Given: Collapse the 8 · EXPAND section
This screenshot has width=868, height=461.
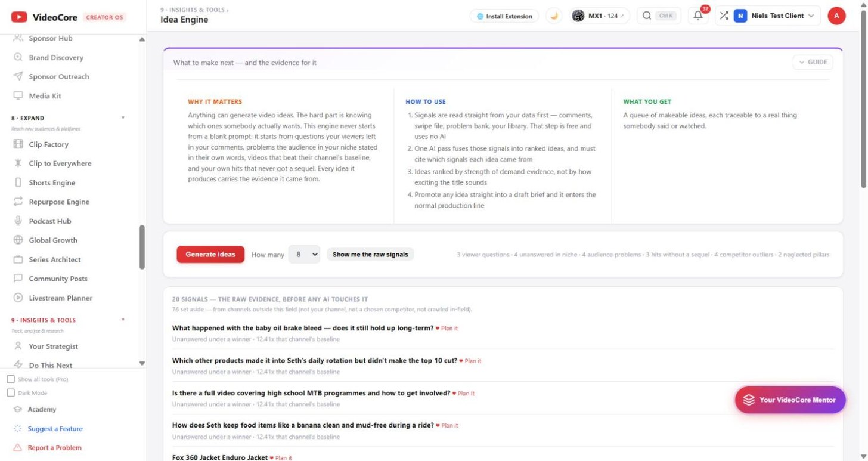Looking at the screenshot, I should pos(123,118).
